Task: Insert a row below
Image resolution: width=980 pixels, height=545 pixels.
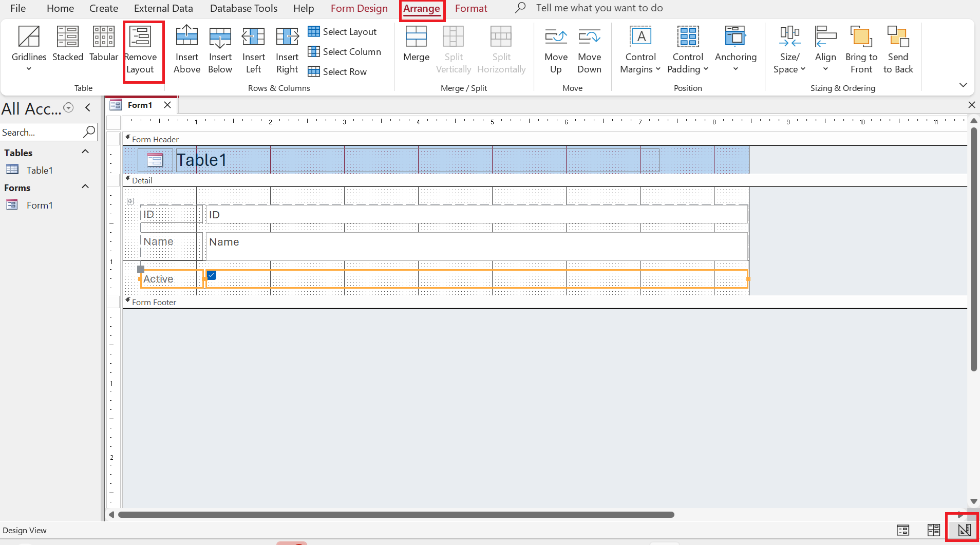Action: pyautogui.click(x=220, y=50)
